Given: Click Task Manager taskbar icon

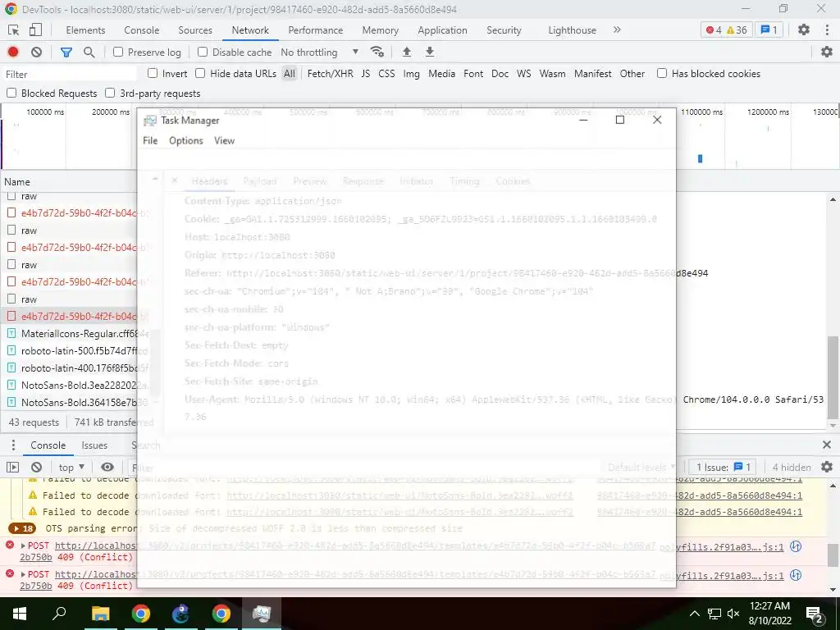Looking at the screenshot, I should pos(262,614).
